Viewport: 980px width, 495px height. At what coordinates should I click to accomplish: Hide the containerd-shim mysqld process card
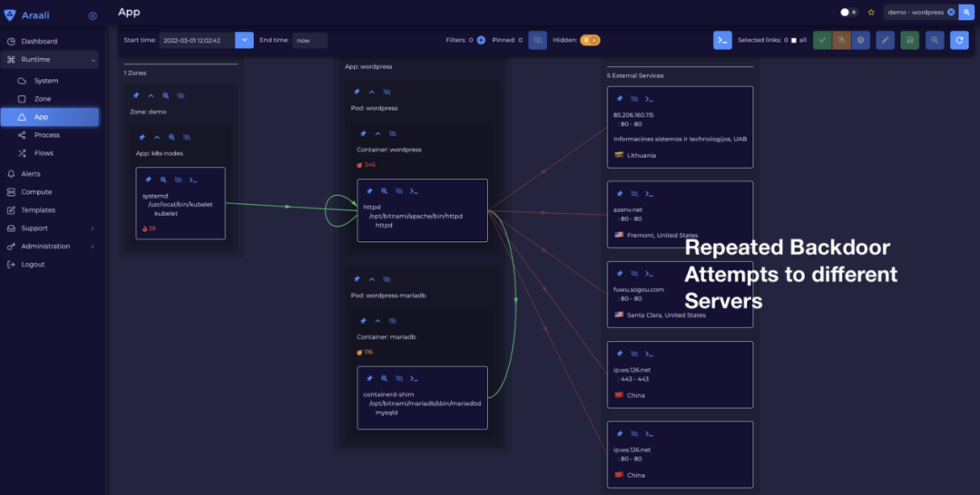pyautogui.click(x=398, y=378)
